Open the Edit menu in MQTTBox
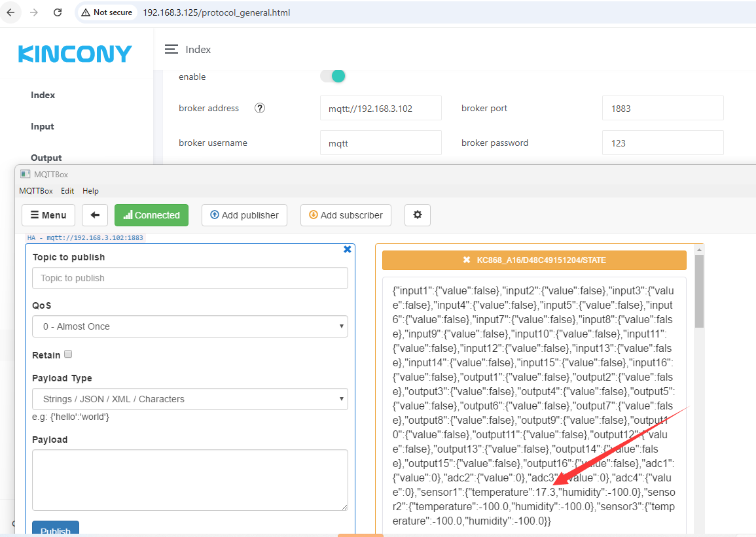The width and height of the screenshot is (756, 537). (67, 191)
